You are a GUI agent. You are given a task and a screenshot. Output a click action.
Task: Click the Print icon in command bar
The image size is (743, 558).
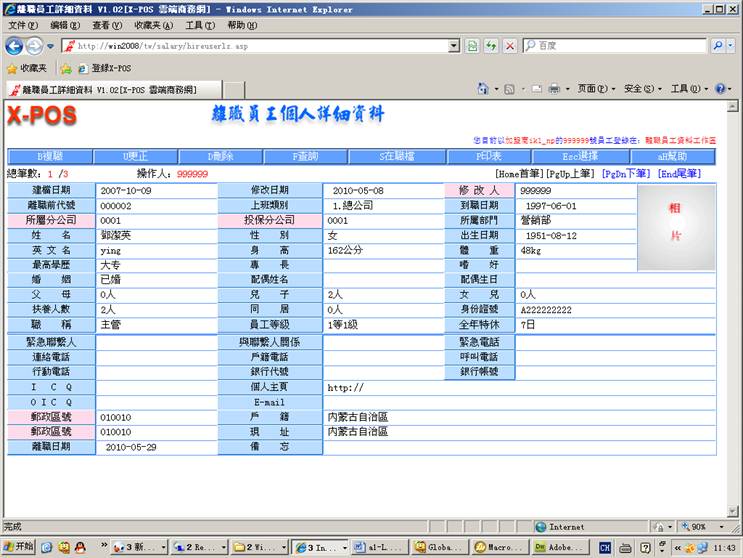[x=553, y=89]
